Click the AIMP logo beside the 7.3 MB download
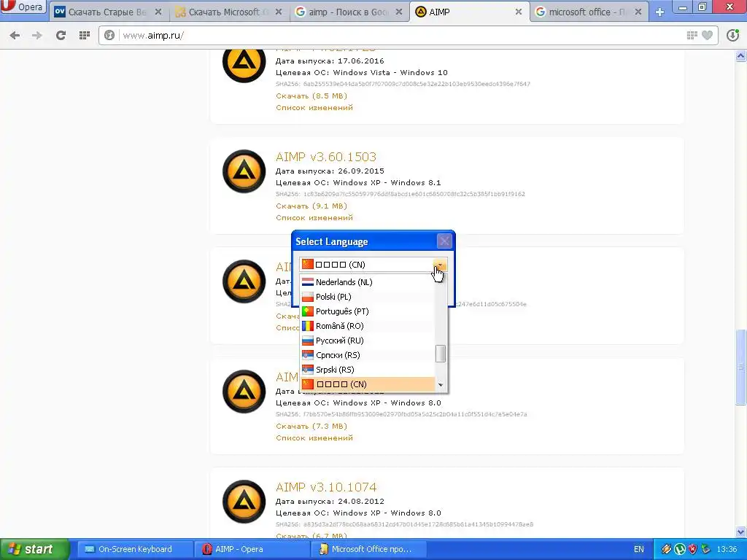The width and height of the screenshot is (747, 560). [244, 392]
